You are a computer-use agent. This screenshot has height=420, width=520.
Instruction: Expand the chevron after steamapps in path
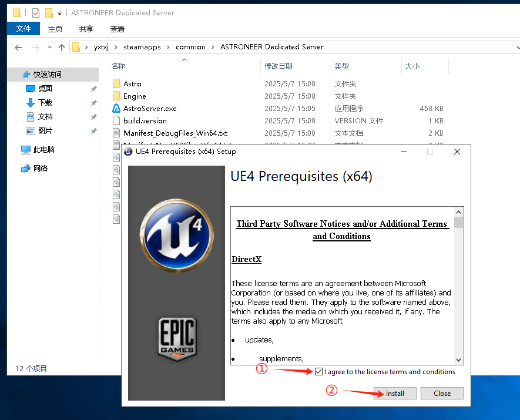click(168, 47)
